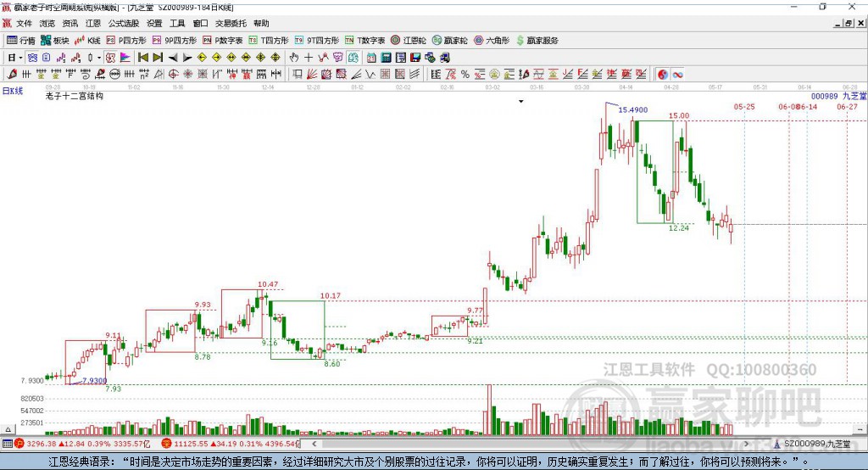Click the 板块 toolbar button

(x=55, y=40)
